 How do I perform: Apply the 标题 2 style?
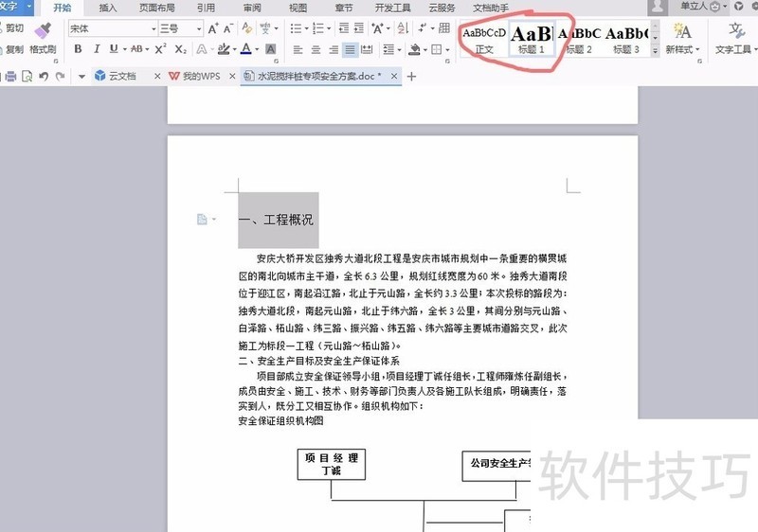point(579,40)
